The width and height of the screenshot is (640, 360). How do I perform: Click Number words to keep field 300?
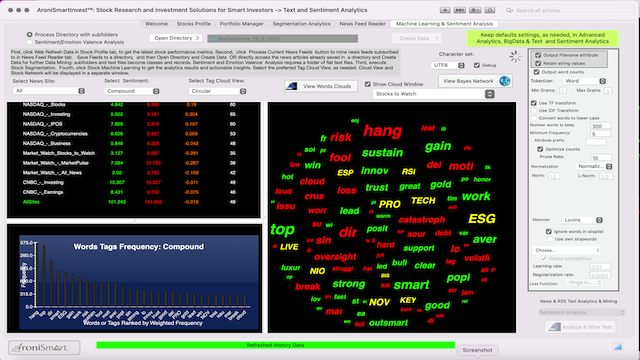tap(601, 126)
